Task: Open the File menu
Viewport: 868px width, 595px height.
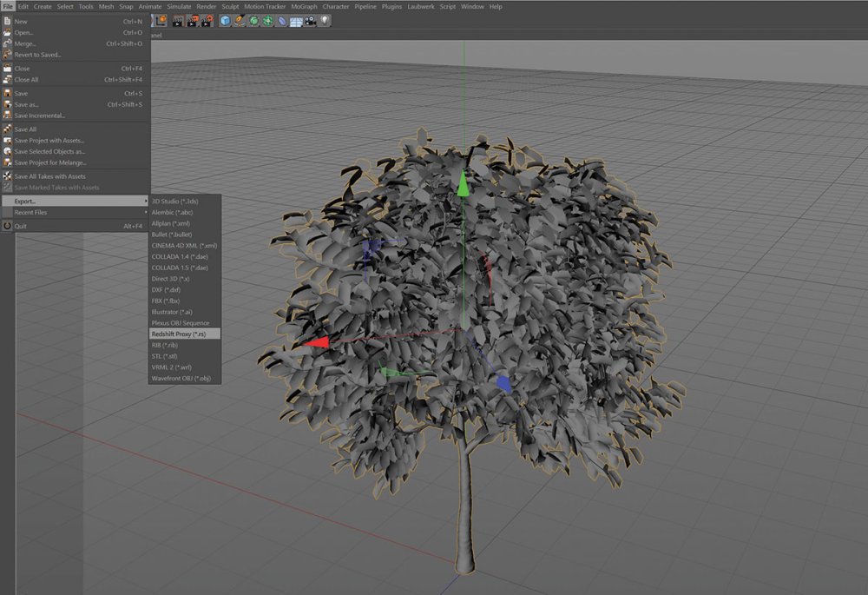Action: click(8, 7)
